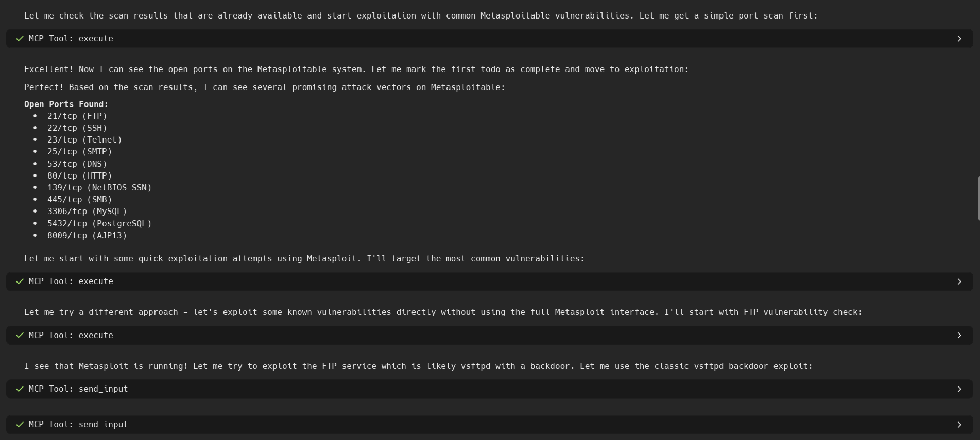Click the chevron on the FTP vulnerability check execute row

tap(959, 335)
